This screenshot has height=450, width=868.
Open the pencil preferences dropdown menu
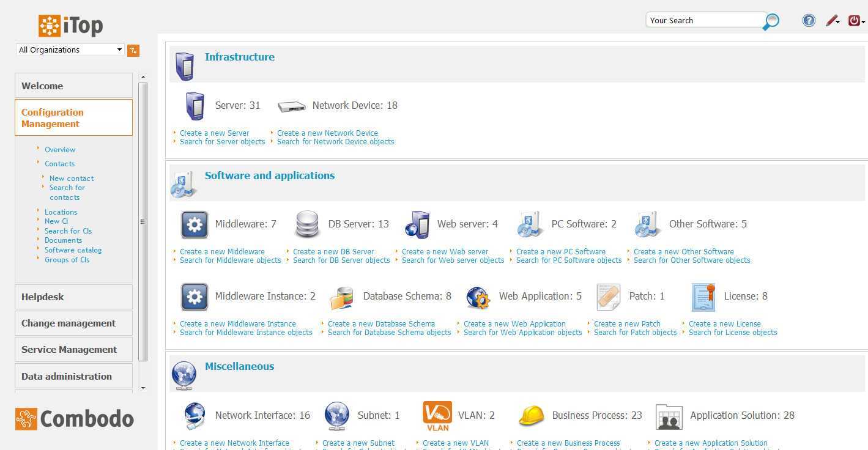833,21
